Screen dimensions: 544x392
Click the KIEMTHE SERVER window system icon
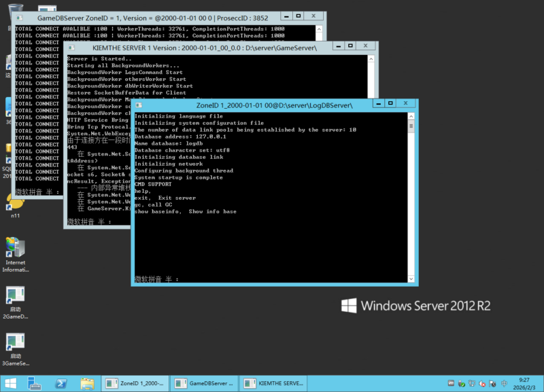point(71,48)
